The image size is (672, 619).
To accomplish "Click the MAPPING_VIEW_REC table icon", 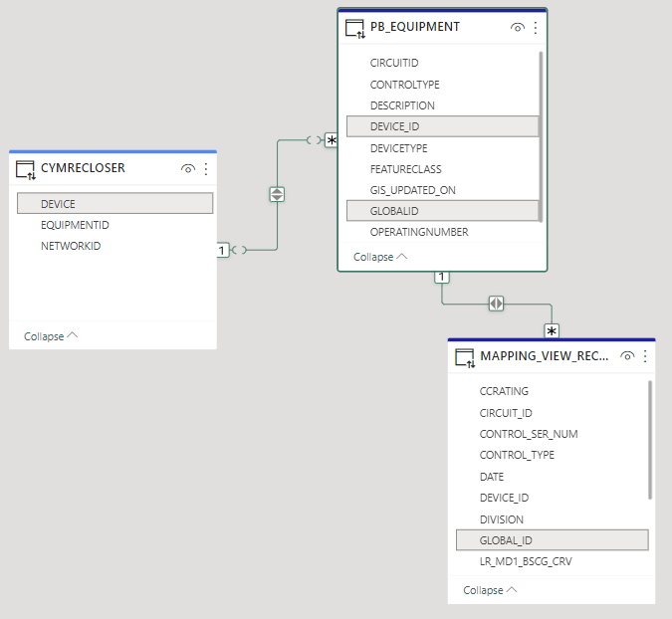I will click(465, 357).
